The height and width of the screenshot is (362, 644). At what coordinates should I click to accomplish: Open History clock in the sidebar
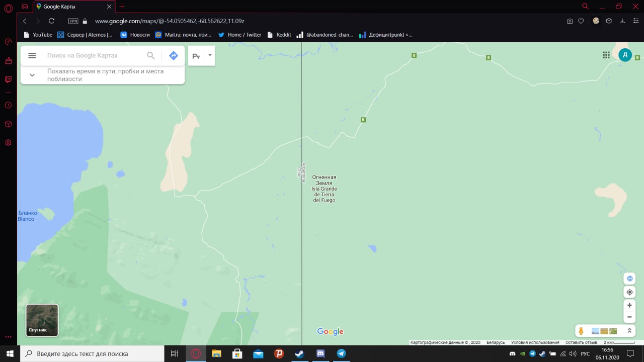[8, 105]
